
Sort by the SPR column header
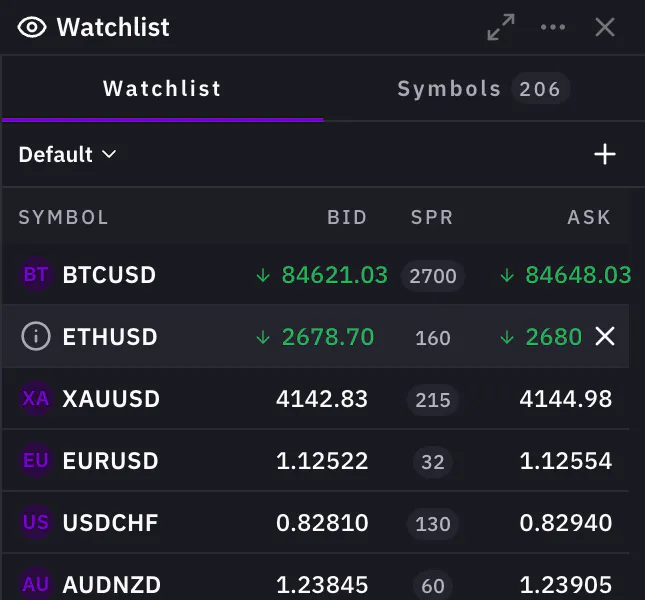432,217
